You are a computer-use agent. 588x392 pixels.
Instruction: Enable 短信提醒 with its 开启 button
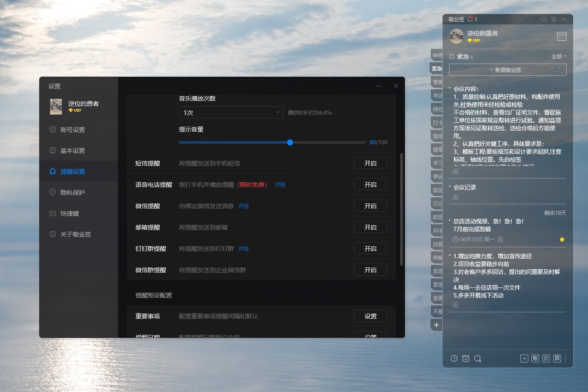370,163
